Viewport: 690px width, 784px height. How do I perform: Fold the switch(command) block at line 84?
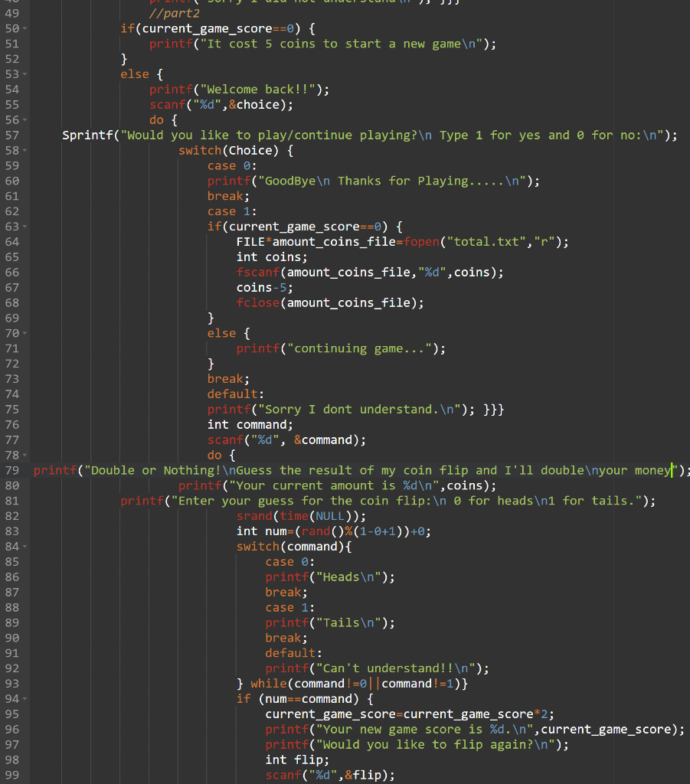click(x=25, y=547)
